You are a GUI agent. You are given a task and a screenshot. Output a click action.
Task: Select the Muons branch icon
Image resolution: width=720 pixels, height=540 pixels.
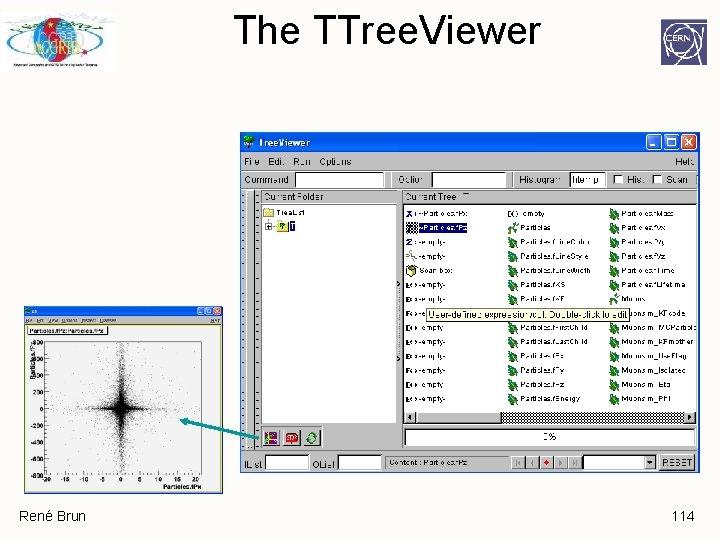click(x=614, y=299)
